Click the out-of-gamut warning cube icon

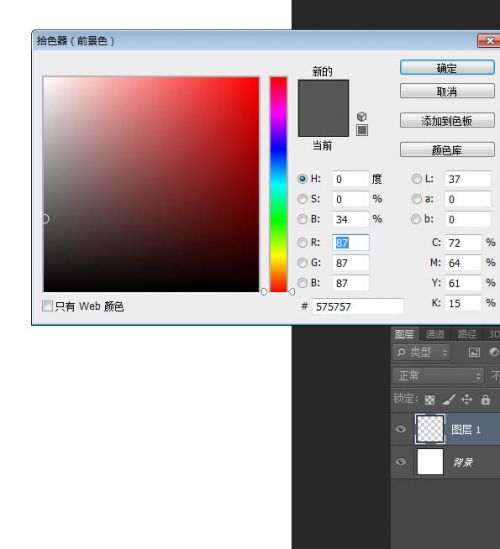click(x=362, y=116)
